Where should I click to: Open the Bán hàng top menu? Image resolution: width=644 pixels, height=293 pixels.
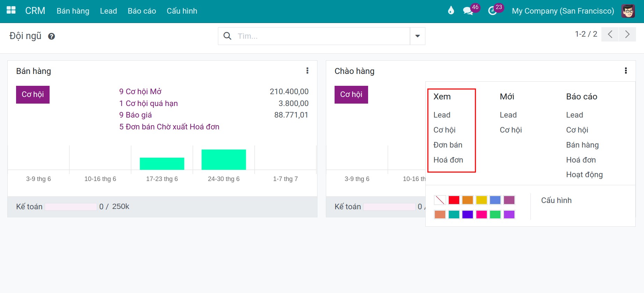click(73, 11)
